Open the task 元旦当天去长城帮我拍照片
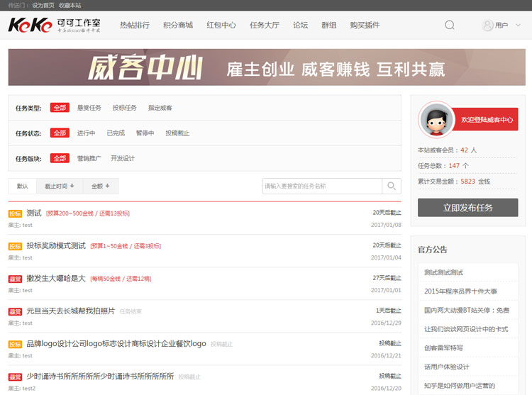The height and width of the screenshot is (395, 532). (71, 311)
